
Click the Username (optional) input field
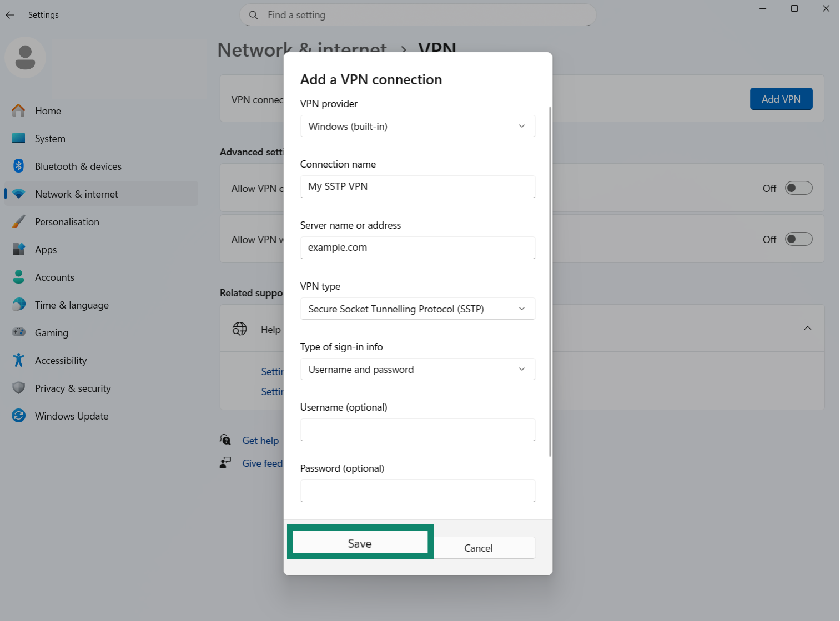pos(418,430)
